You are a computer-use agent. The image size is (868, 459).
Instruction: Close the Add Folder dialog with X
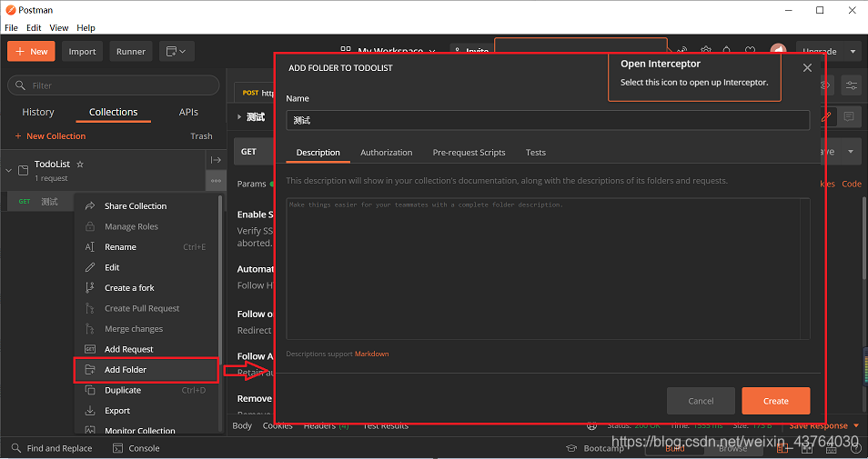click(807, 67)
